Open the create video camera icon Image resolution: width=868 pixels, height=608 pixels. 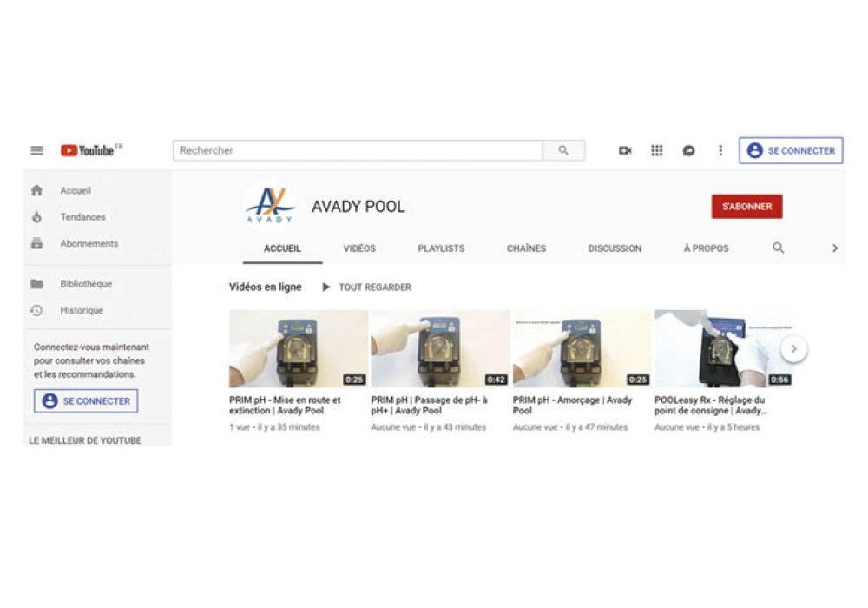[x=625, y=150]
